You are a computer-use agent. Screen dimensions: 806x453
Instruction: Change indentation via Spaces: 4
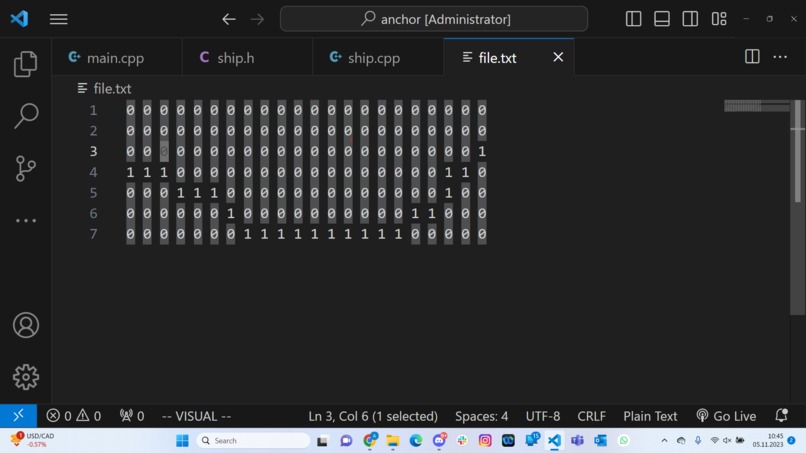[481, 416]
